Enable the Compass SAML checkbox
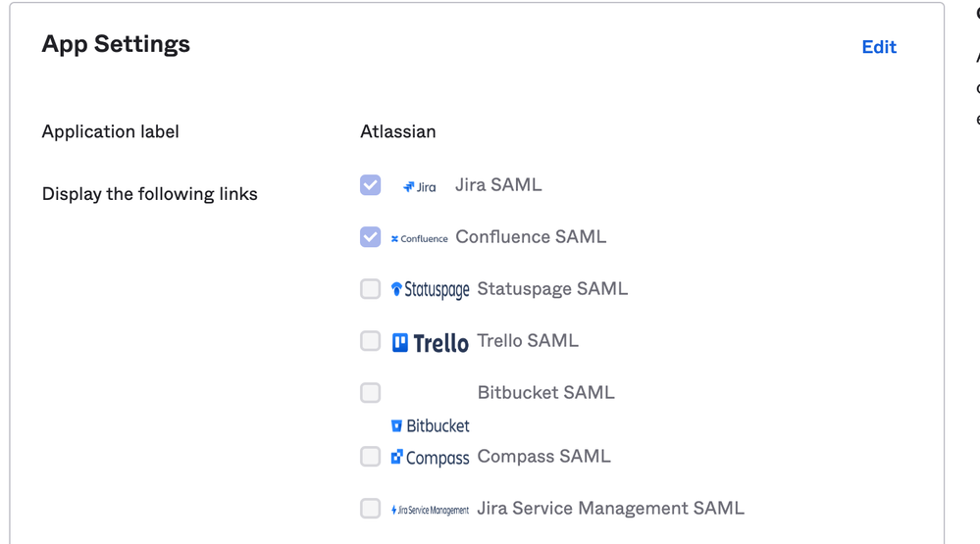Viewport: 980px width, 544px height. (x=370, y=457)
